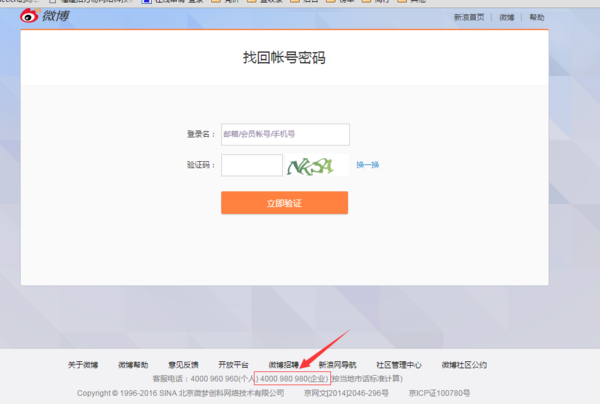The image size is (600, 404).
Task: Click 换一换 to change captcha
Action: [x=367, y=165]
